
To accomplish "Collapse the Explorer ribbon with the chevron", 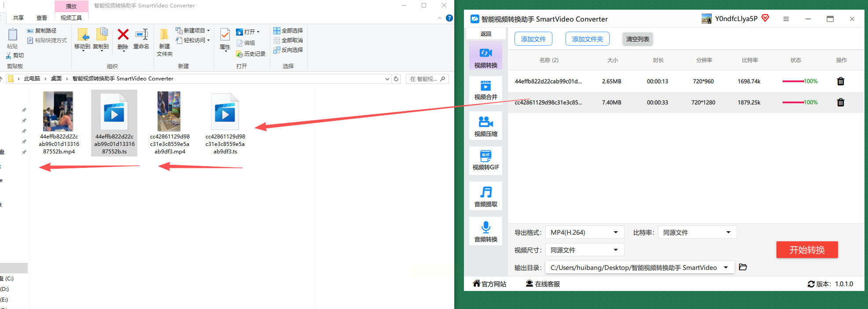I will [440, 18].
